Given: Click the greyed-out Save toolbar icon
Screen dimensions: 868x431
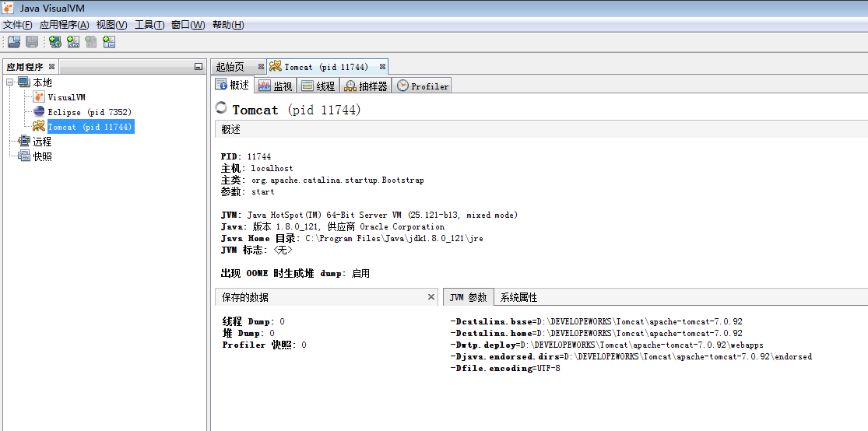Looking at the screenshot, I should coord(32,41).
